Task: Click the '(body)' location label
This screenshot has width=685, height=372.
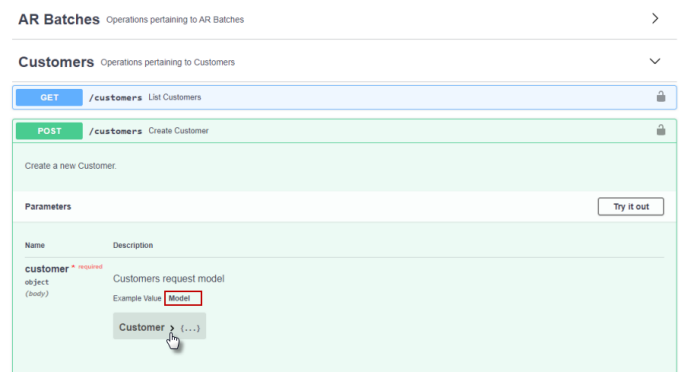Action: coord(37,293)
